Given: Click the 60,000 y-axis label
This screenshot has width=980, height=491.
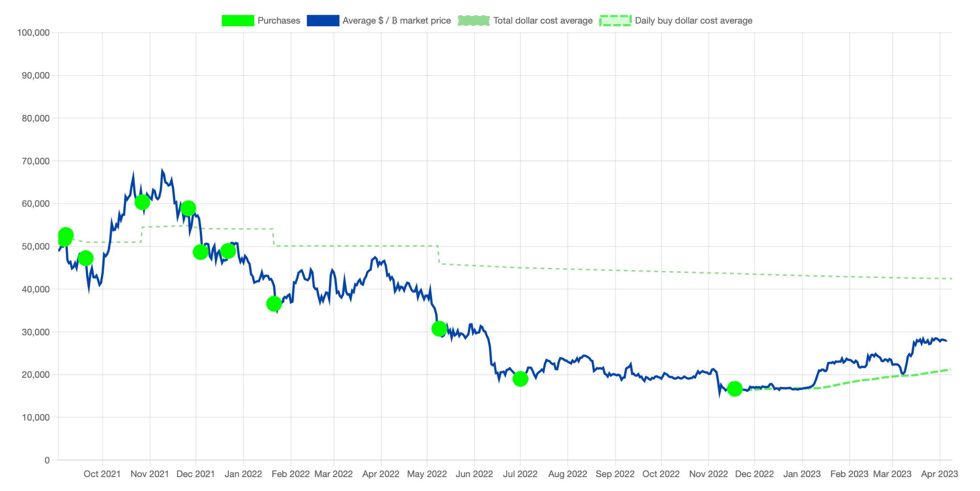Looking at the screenshot, I should click(x=36, y=204).
